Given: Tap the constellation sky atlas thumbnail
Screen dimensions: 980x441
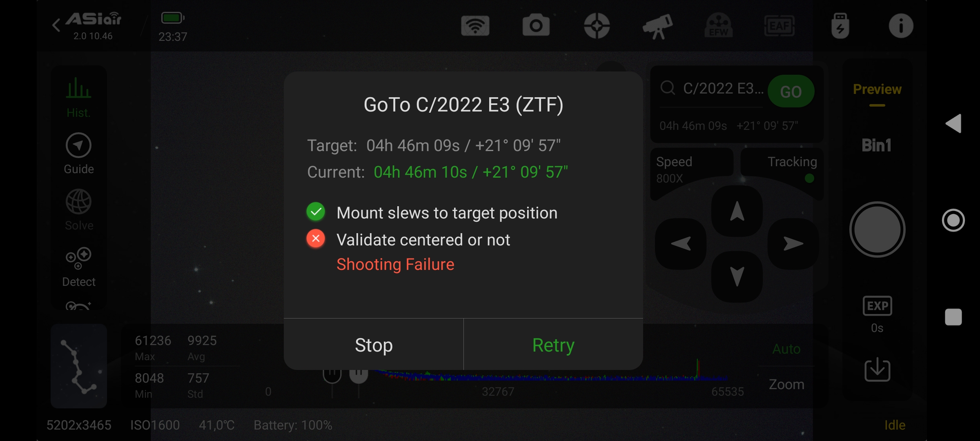Looking at the screenshot, I should coord(79,366).
